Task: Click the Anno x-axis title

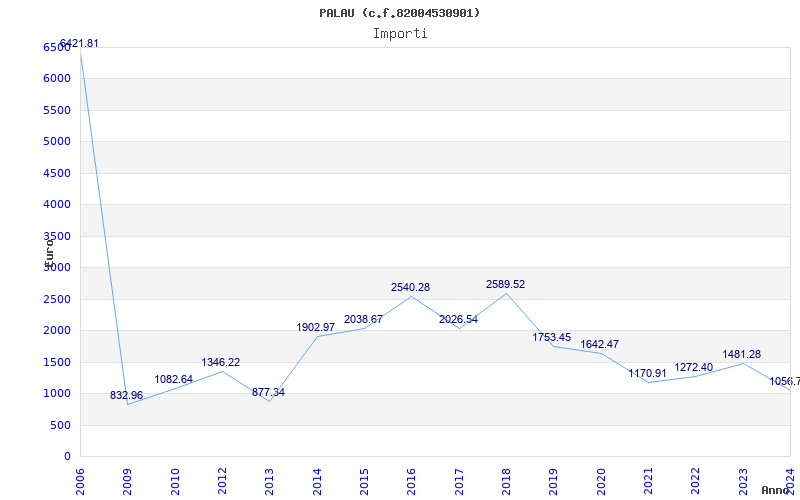Action: [x=776, y=491]
